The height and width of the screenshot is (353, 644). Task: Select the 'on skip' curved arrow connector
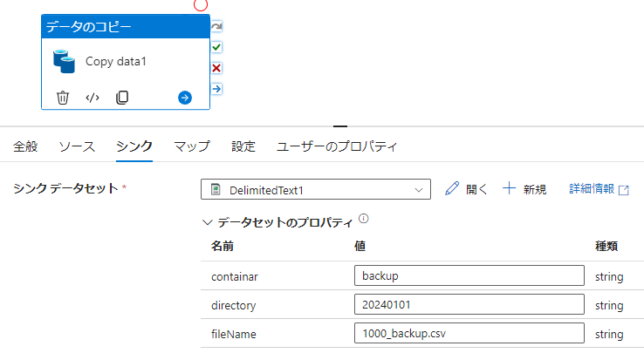(x=216, y=27)
